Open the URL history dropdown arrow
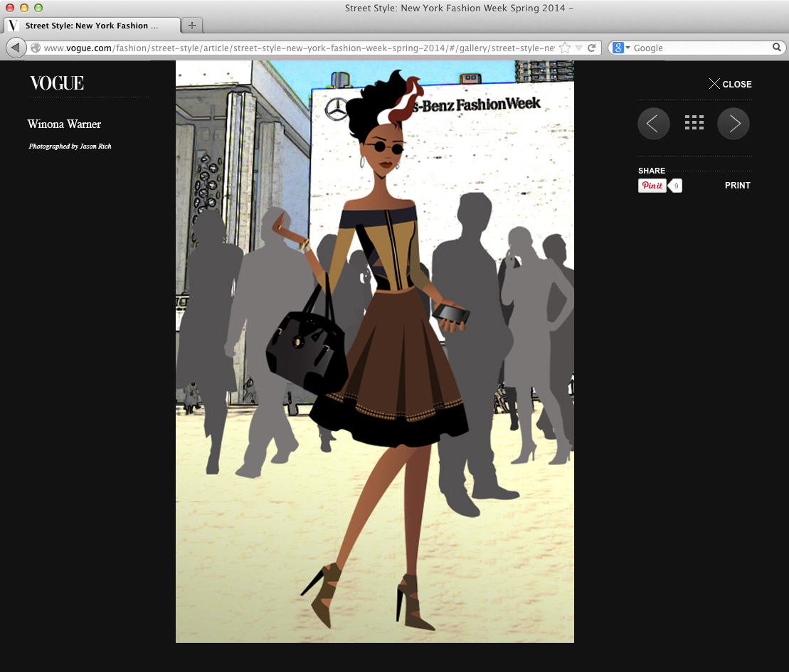This screenshot has height=672, width=789. pyautogui.click(x=578, y=48)
